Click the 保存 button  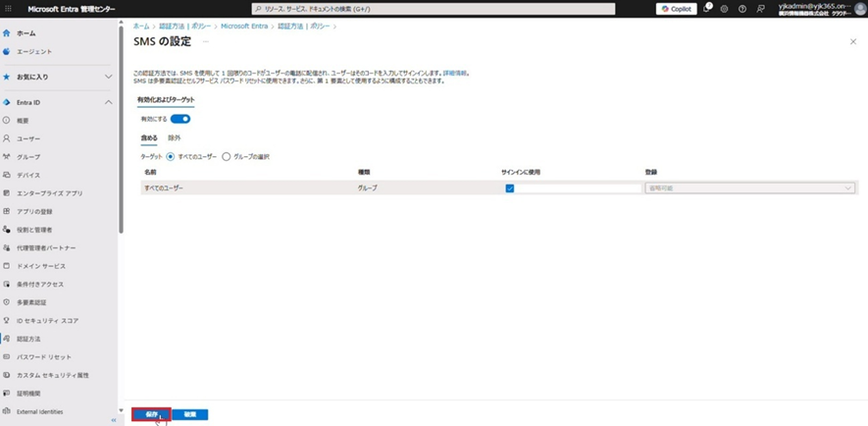[151, 414]
